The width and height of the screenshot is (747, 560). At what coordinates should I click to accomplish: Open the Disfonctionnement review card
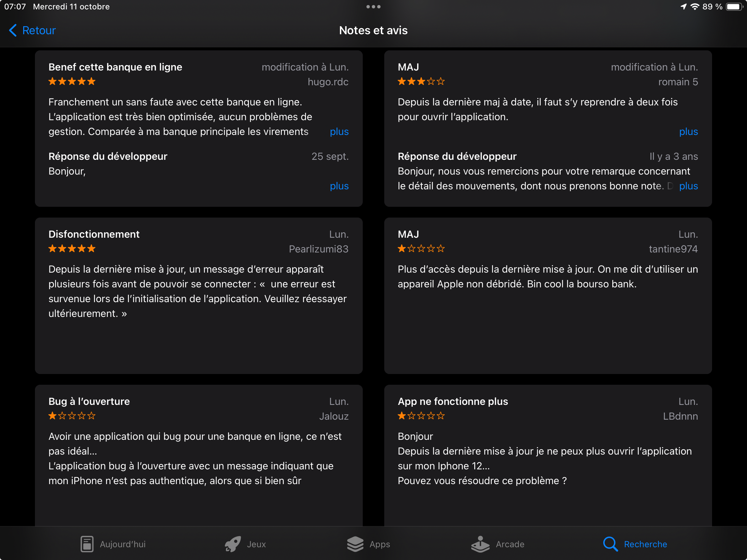point(199,295)
